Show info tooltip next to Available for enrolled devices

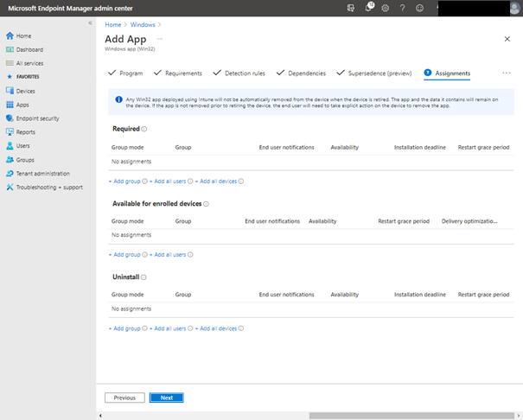coord(206,204)
